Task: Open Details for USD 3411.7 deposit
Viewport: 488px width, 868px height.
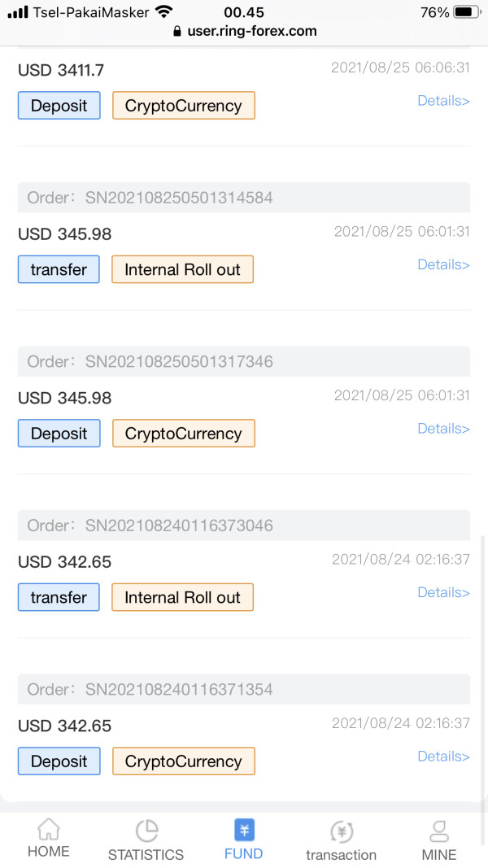Action: (x=443, y=101)
